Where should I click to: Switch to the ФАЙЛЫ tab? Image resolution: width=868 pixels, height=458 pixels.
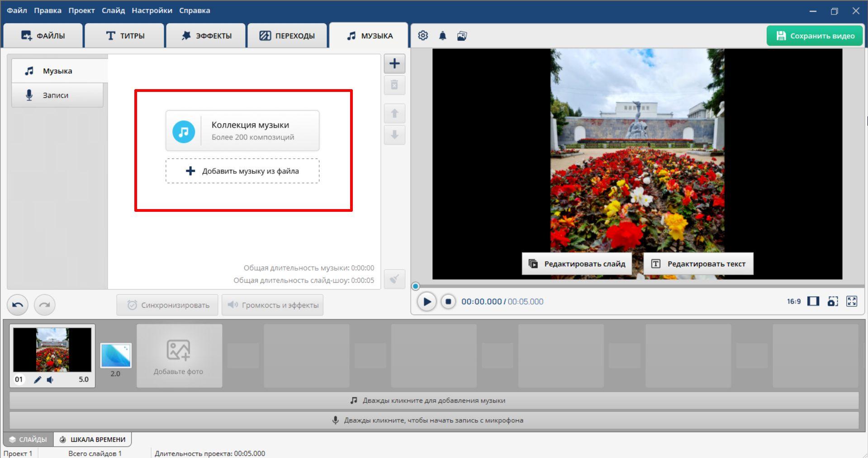[x=43, y=36]
